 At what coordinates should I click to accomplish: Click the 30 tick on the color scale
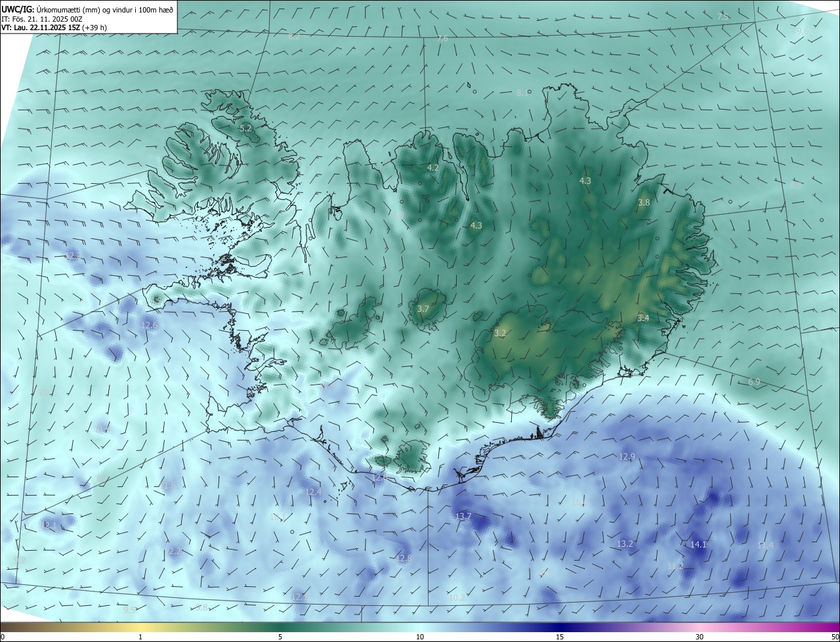click(x=700, y=637)
